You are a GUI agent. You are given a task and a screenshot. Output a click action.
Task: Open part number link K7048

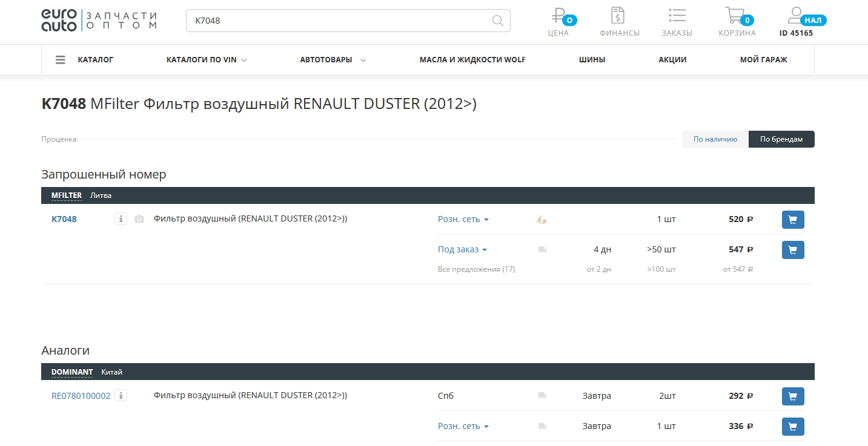click(64, 219)
